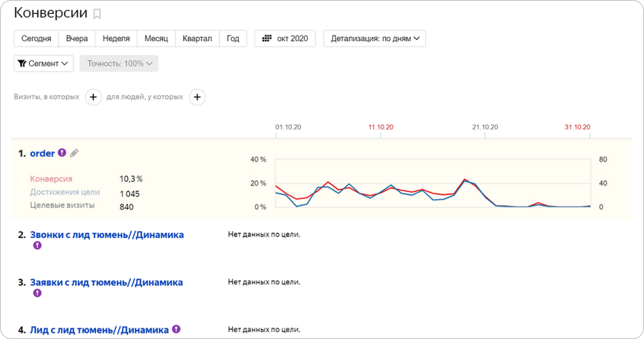Add condition with plus after 'Визиты, в которых'
Viewport: 644px width, 339px height.
pyautogui.click(x=93, y=97)
